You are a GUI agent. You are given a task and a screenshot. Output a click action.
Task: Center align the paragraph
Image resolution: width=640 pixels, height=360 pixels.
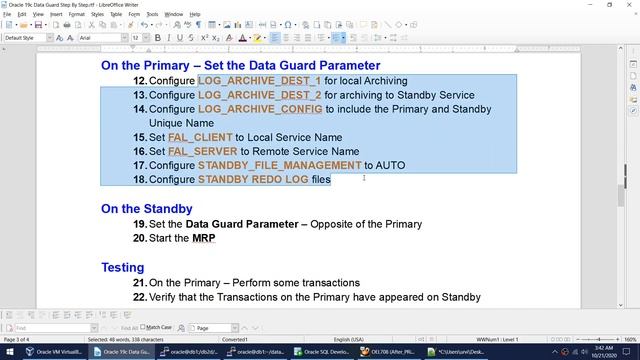click(x=286, y=38)
